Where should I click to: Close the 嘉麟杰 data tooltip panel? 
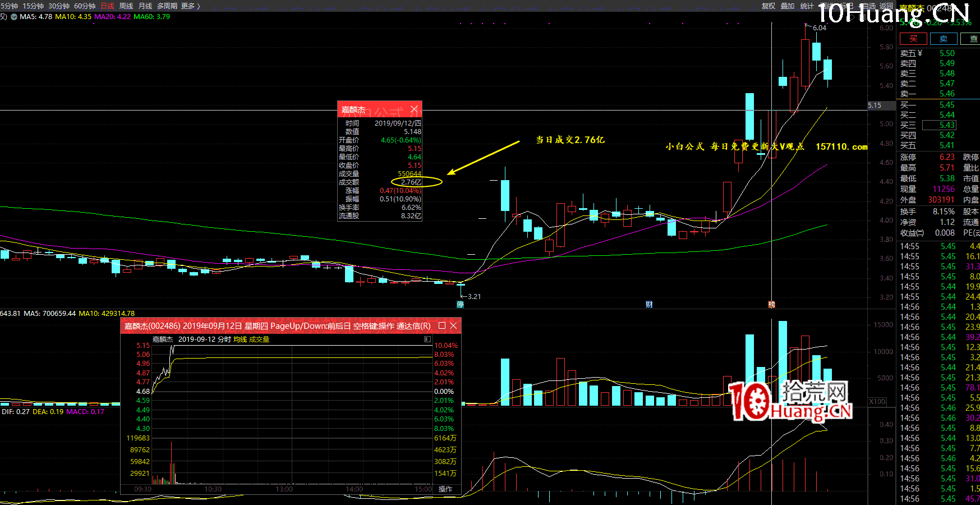pos(414,109)
